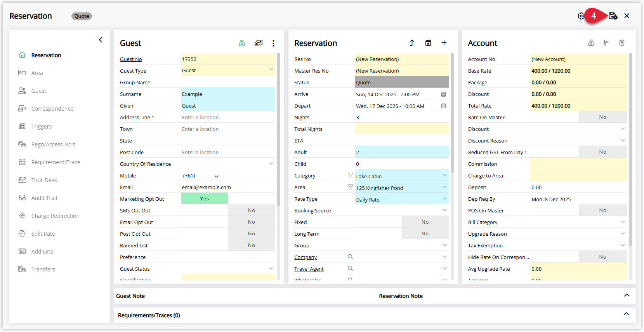This screenshot has width=644, height=332.
Task: Click the Charge Redirection diamond icon
Action: click(x=22, y=216)
